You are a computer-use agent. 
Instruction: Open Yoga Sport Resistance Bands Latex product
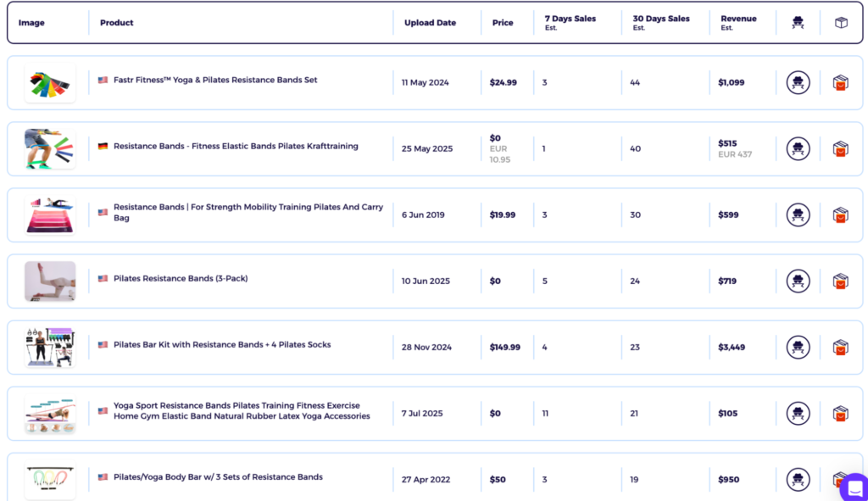pyautogui.click(x=242, y=411)
